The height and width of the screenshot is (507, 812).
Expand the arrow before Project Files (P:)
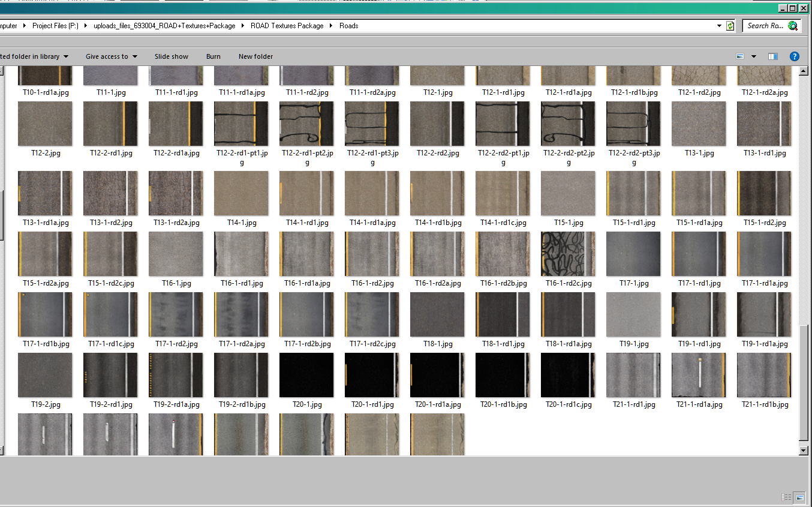(x=25, y=26)
